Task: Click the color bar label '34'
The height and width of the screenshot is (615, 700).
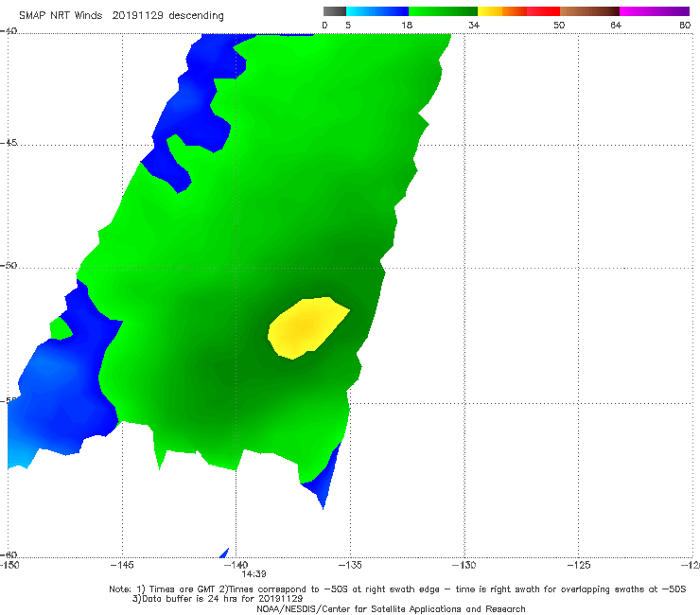Action: point(474,25)
